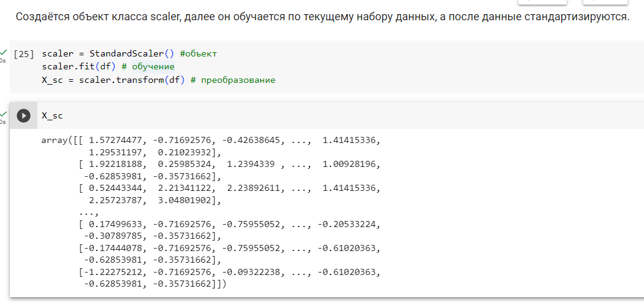The image size is (644, 302).
Task: Click X_sc text in the second cell
Action: (52, 116)
